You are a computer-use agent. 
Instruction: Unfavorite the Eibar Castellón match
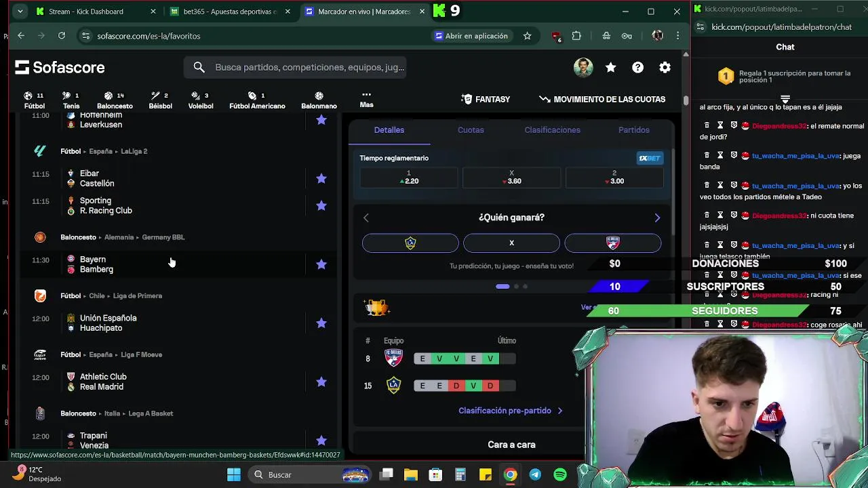[321, 178]
